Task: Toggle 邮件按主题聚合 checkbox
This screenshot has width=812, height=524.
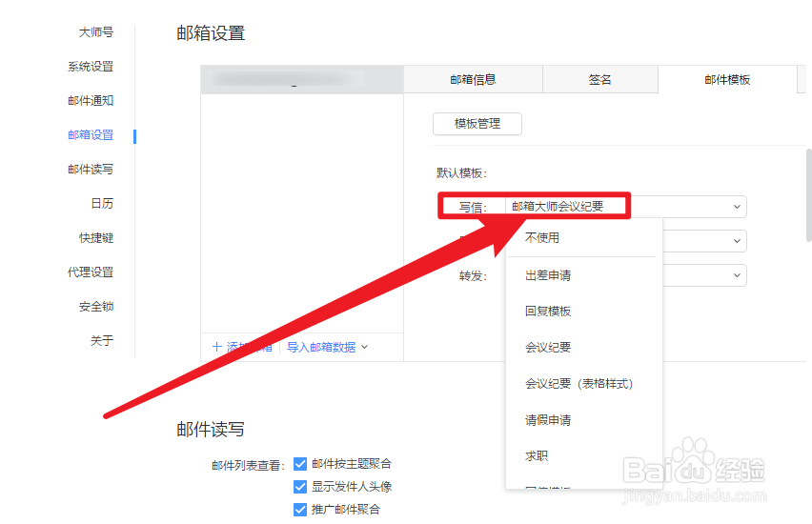Action: click(x=300, y=464)
